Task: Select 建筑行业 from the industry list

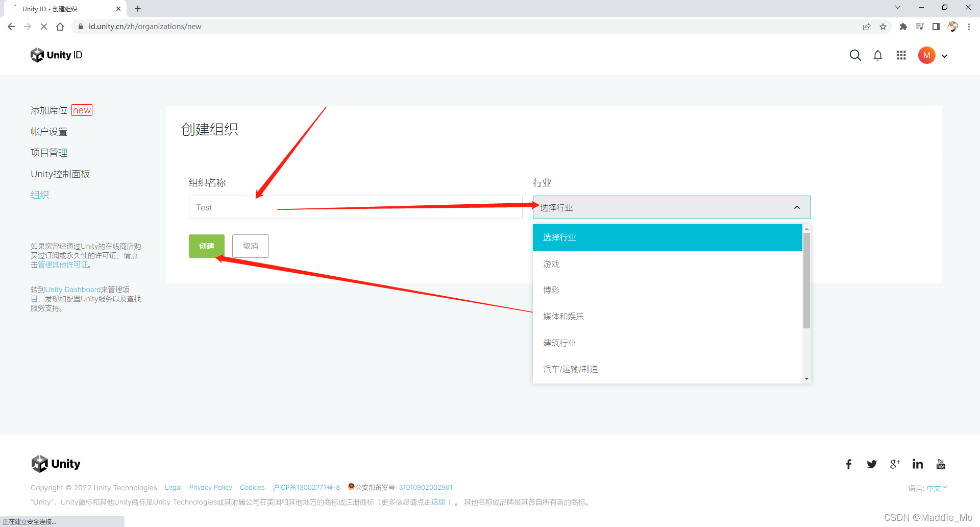Action: (668, 343)
